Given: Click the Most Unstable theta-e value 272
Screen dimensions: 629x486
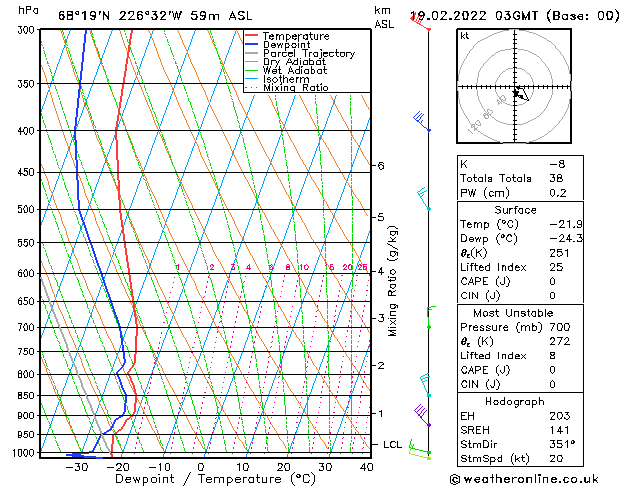Looking at the screenshot, I should pos(560,341).
